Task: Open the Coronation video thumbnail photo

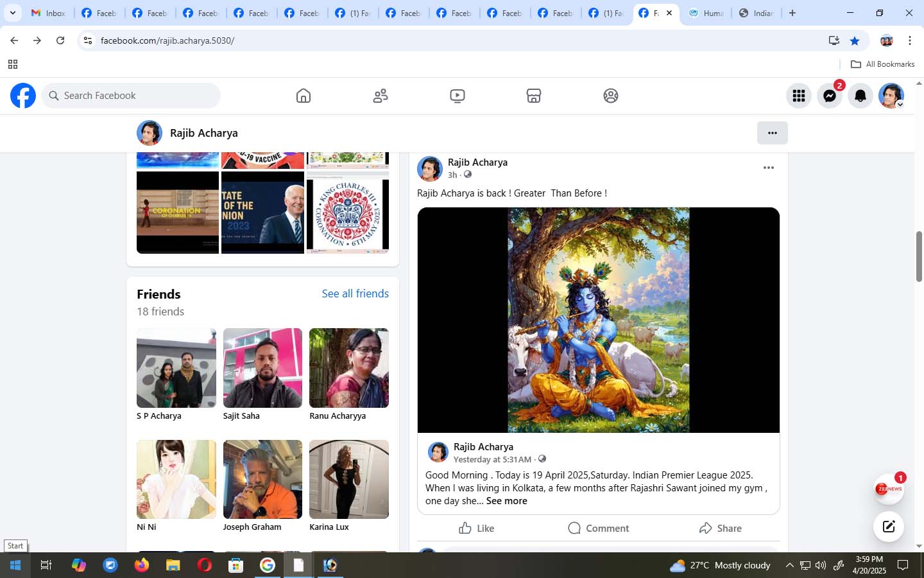Action: 178,213
